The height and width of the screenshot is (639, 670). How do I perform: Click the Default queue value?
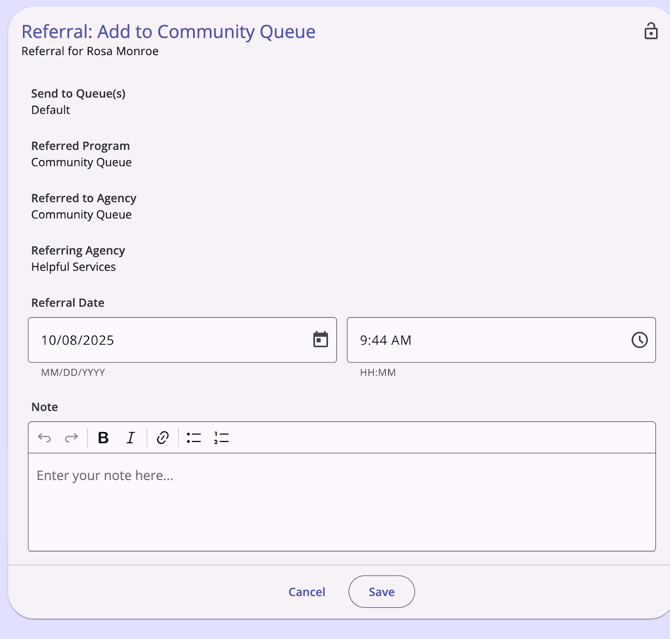50,110
